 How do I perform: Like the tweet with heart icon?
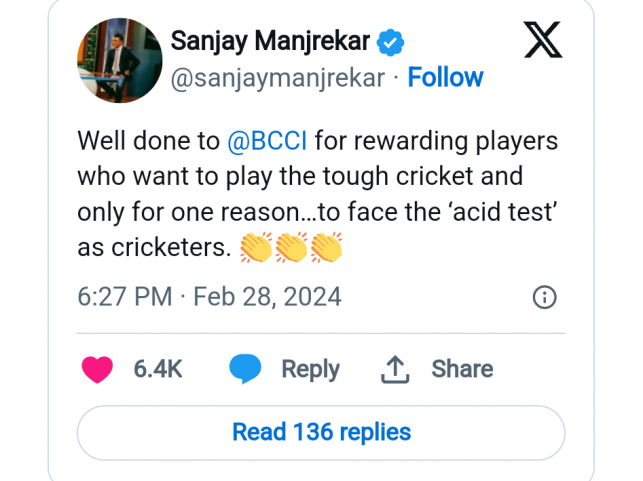(x=97, y=369)
